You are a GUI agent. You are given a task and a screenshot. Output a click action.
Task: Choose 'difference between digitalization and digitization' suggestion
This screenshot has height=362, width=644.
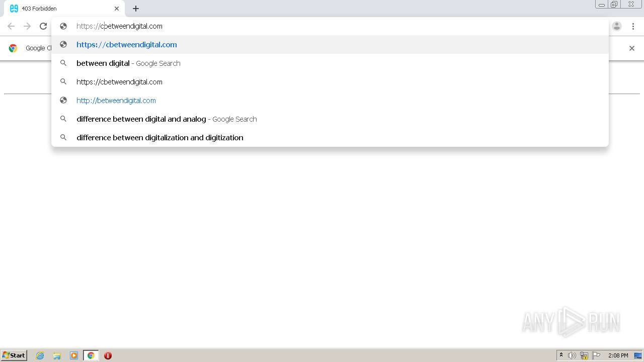click(x=330, y=138)
